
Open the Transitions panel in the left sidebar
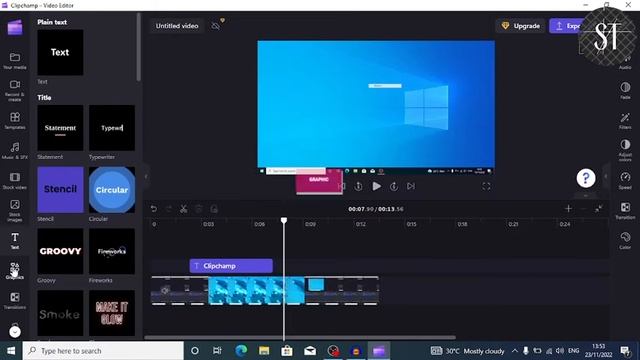pos(15,300)
